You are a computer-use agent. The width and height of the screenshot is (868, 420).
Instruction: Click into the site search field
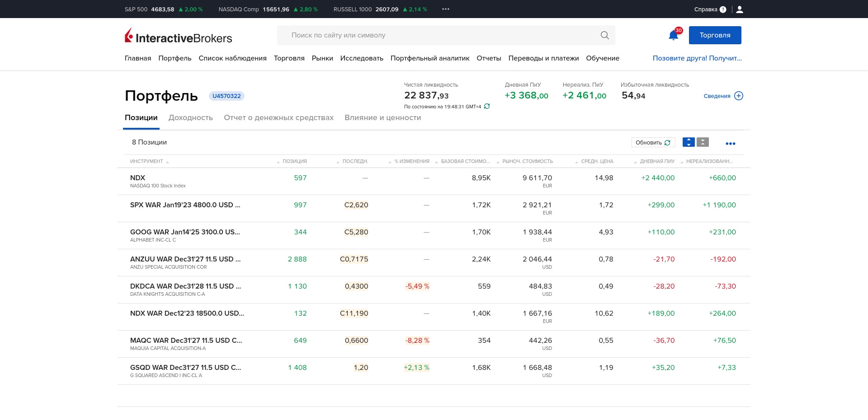439,35
